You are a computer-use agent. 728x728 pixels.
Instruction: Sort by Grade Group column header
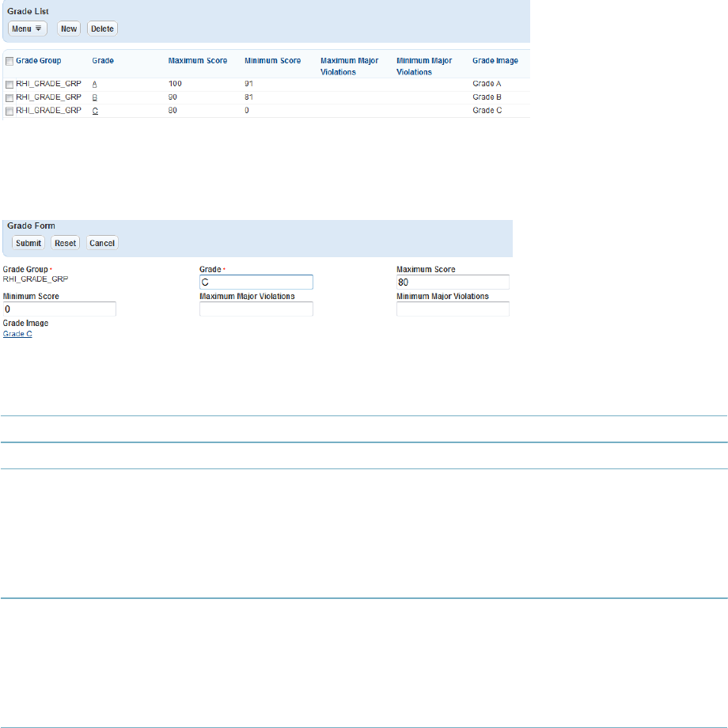point(39,61)
